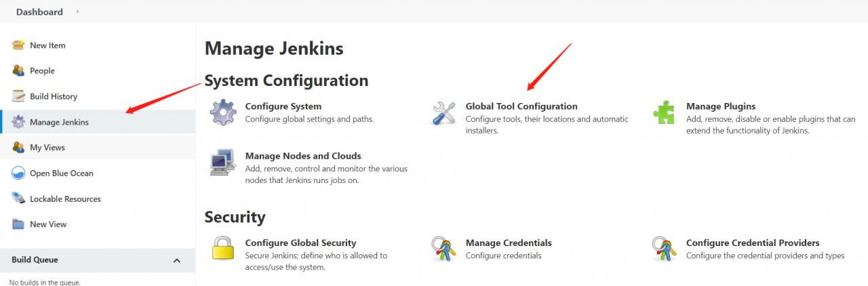Click the Global Tool Configuration tools icon
The height and width of the screenshot is (286, 868).
[443, 113]
